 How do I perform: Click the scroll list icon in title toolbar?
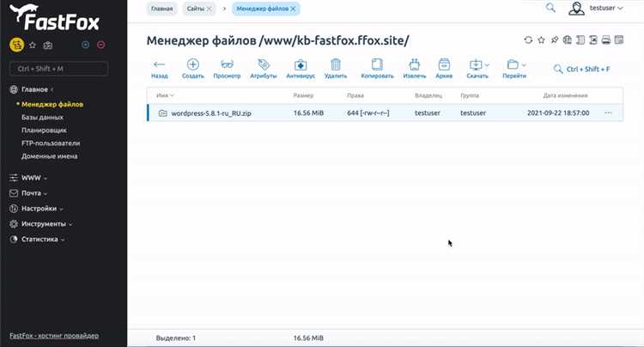[x=580, y=40]
